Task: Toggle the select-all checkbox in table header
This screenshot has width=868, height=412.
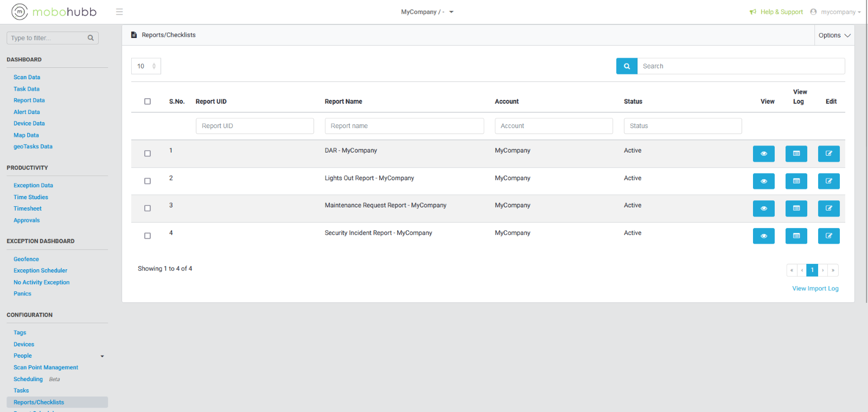Action: (148, 102)
